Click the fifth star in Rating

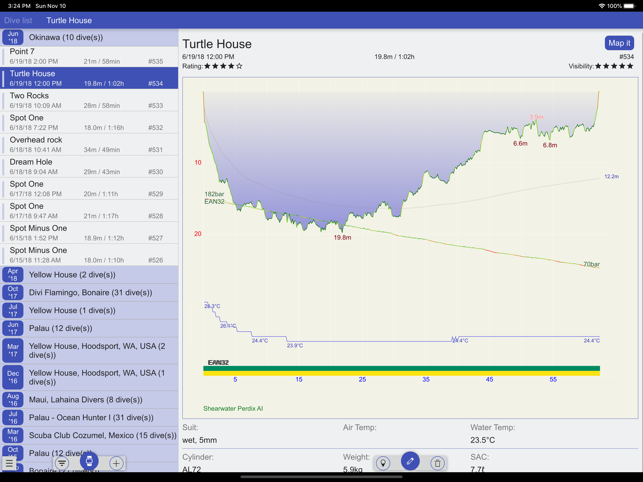239,66
